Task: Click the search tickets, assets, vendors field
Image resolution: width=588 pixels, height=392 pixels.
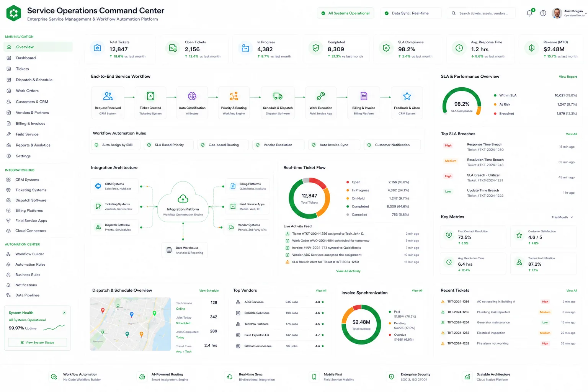Action: (481, 13)
